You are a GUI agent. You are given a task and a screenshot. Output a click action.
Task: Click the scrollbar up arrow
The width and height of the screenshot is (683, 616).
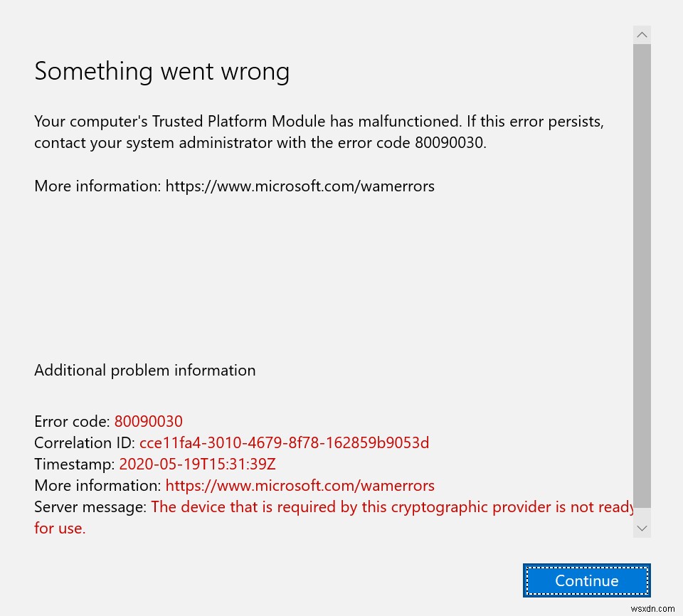click(x=642, y=35)
